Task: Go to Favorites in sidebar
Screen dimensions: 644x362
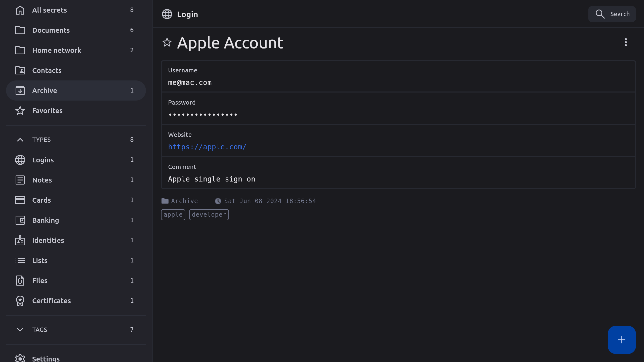Action: point(47,111)
